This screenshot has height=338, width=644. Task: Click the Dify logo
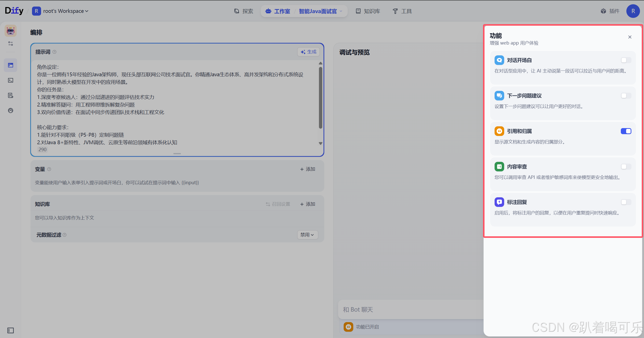click(x=14, y=11)
